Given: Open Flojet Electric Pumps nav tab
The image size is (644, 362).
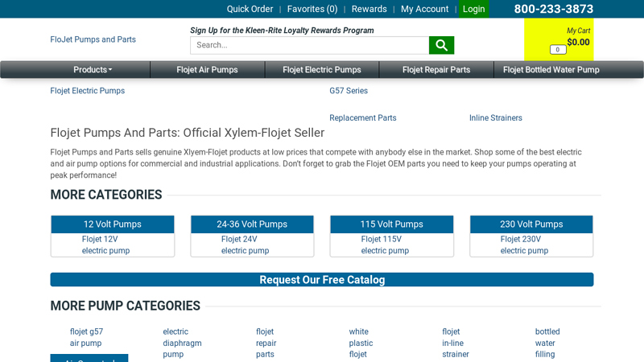Looking at the screenshot, I should 321,70.
